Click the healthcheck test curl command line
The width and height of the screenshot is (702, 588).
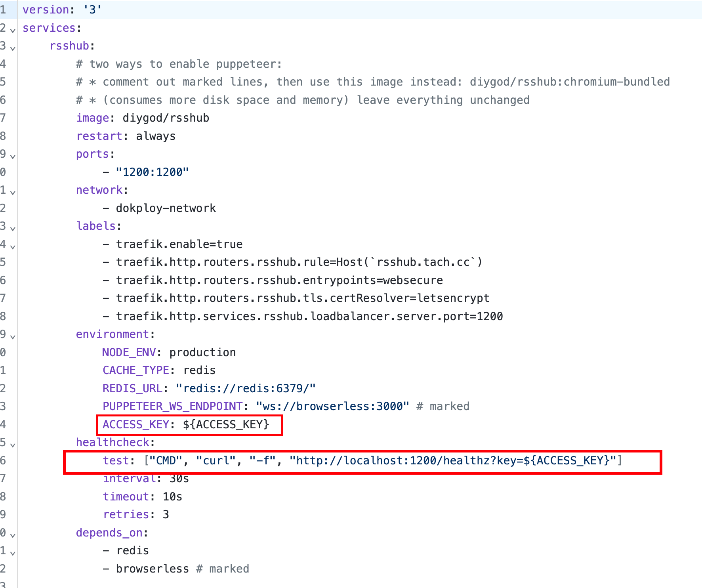click(x=362, y=460)
